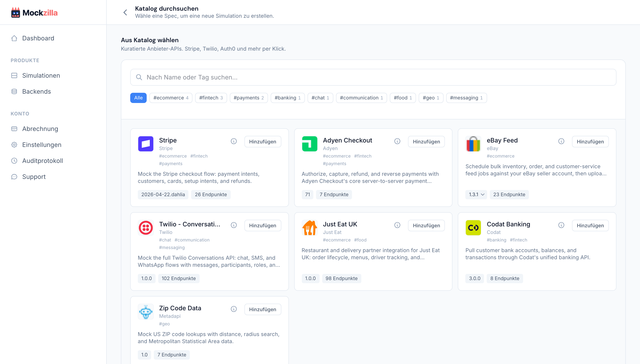Filter by #communication tag
Viewport: 640px width, 364px height.
[361, 98]
